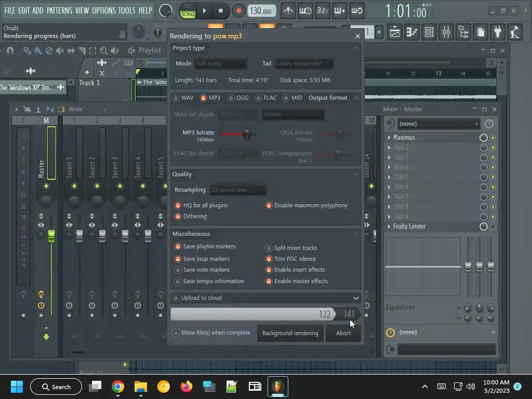532x399 pixels.
Task: Click the Record button in transport
Action: [238, 11]
